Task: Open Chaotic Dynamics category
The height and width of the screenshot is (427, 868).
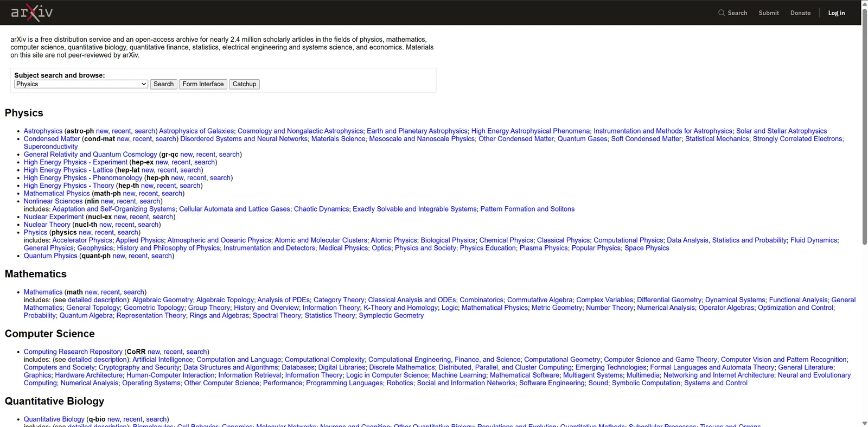Action: point(322,209)
